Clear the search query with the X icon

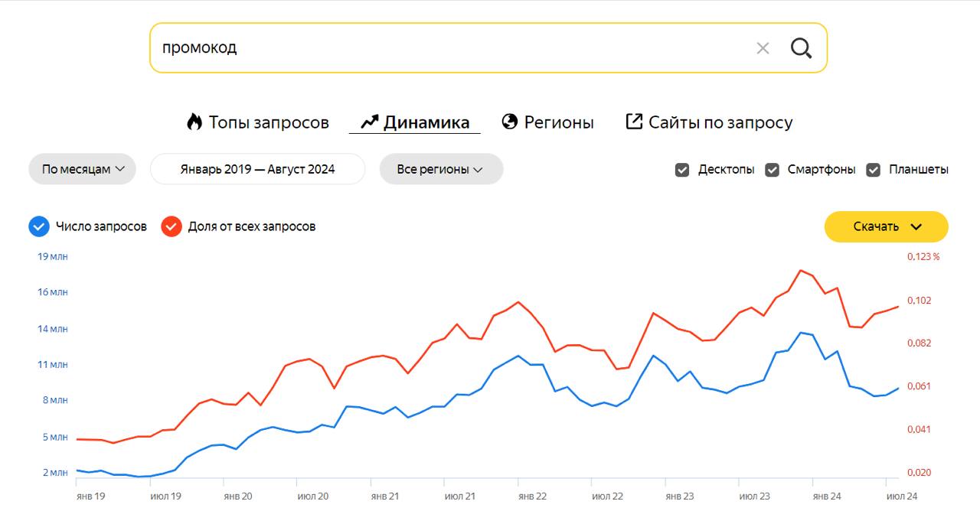click(763, 48)
